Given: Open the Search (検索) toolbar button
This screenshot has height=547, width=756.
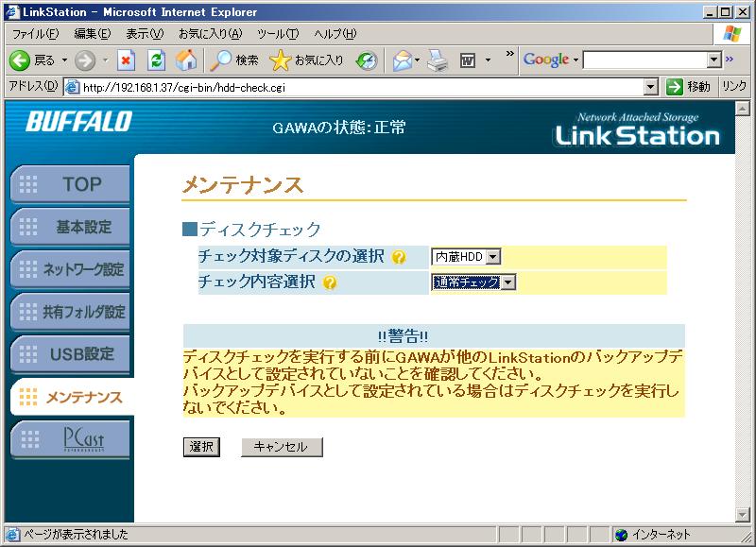Looking at the screenshot, I should tap(235, 60).
